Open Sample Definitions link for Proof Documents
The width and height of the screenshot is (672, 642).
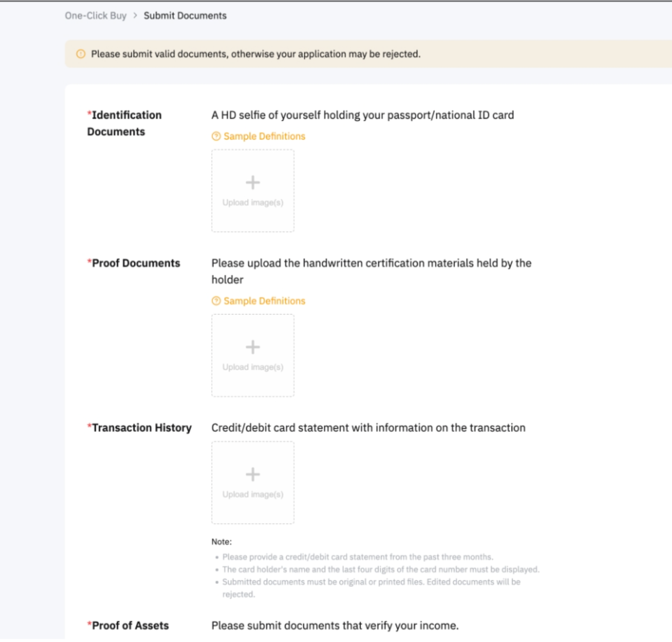pyautogui.click(x=264, y=301)
